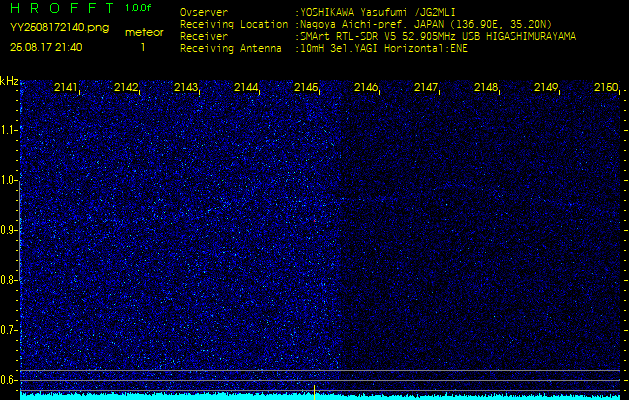Click the Ovserver field label
Viewport: 629px width, 400px height.
(x=204, y=12)
